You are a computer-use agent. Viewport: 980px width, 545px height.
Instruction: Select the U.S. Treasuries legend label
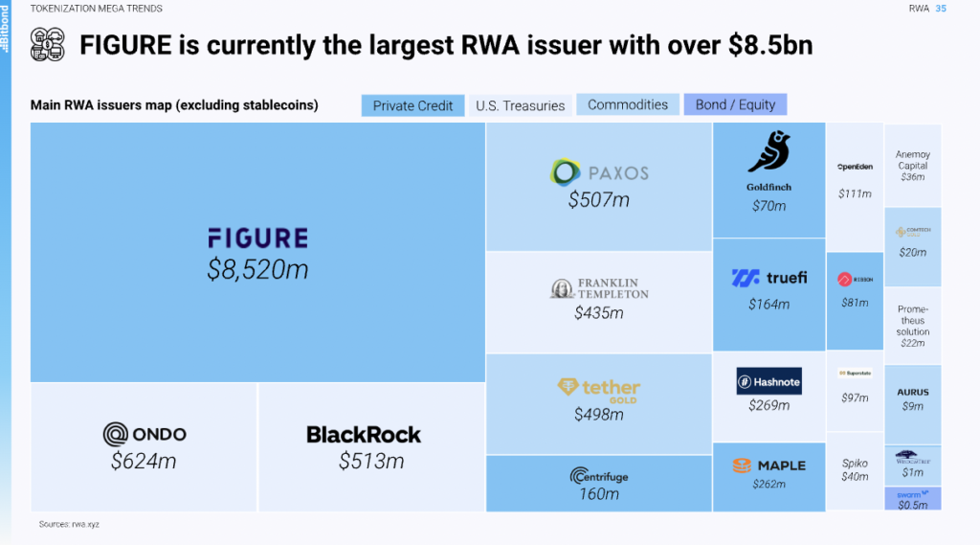tap(520, 105)
